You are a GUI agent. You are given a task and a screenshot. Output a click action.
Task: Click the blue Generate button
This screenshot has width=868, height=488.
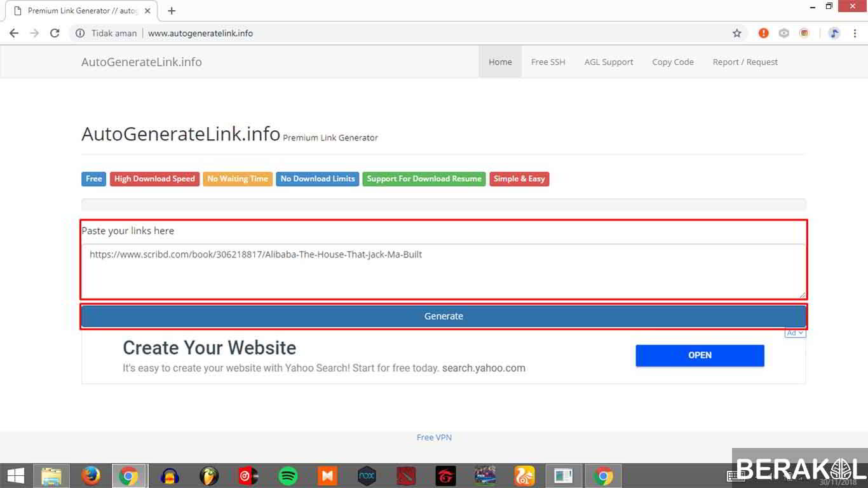(444, 316)
